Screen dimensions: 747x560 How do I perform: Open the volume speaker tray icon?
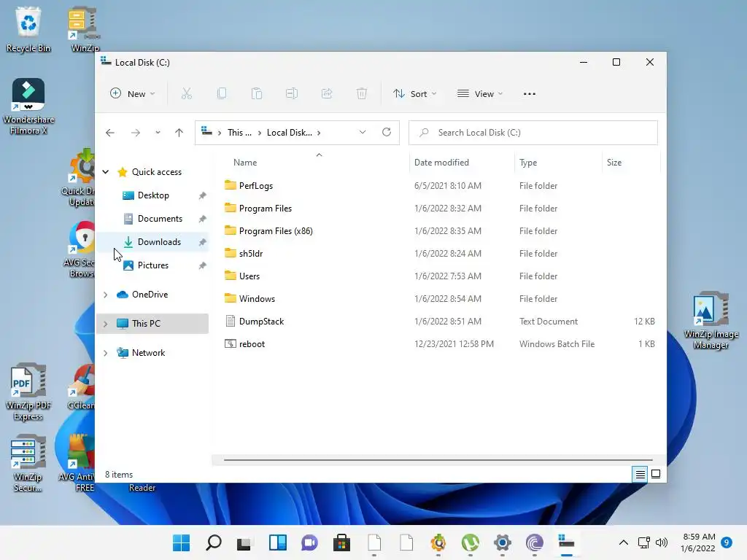click(x=661, y=542)
